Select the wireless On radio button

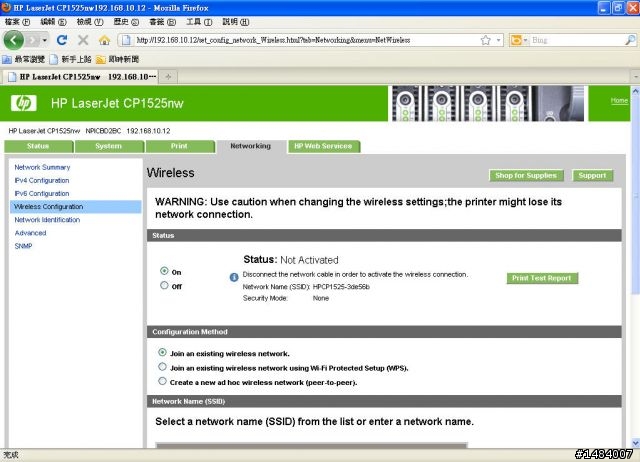(164, 271)
